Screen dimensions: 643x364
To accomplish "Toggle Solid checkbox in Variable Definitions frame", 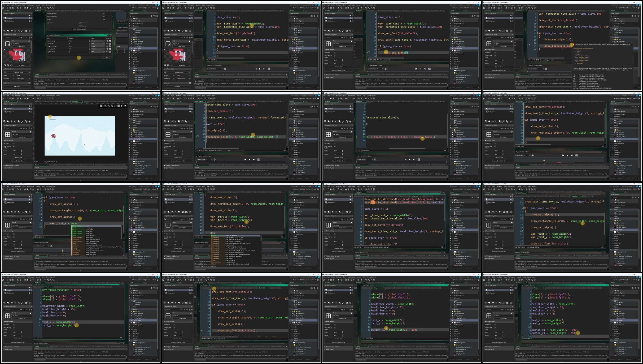I will [29, 76].
